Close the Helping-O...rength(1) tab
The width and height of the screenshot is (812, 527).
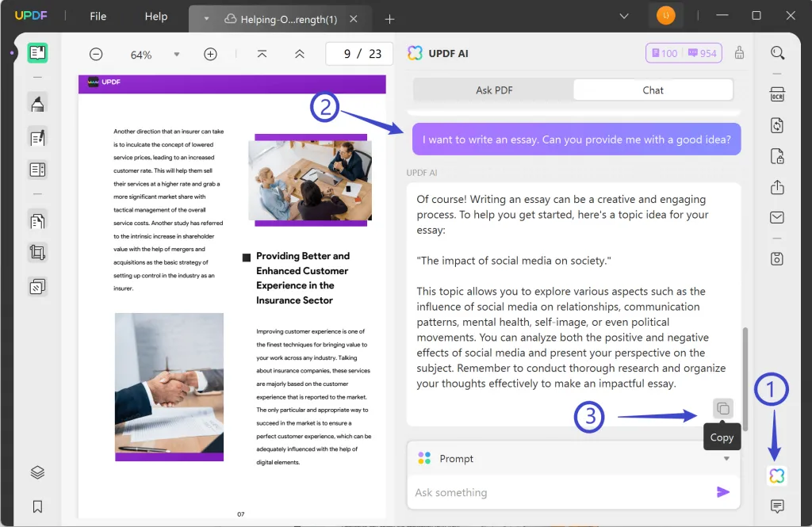(353, 19)
